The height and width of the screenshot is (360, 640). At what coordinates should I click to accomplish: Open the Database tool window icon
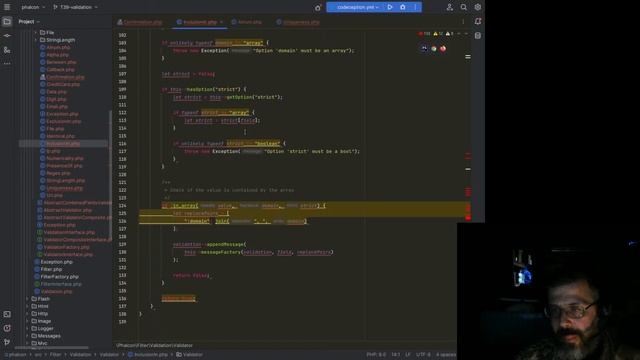pos(478,36)
